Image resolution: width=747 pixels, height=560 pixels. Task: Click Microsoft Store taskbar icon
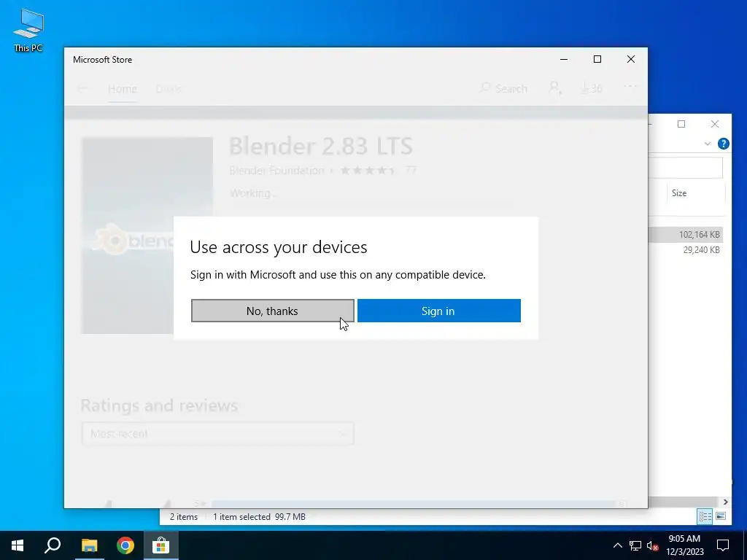tap(161, 545)
